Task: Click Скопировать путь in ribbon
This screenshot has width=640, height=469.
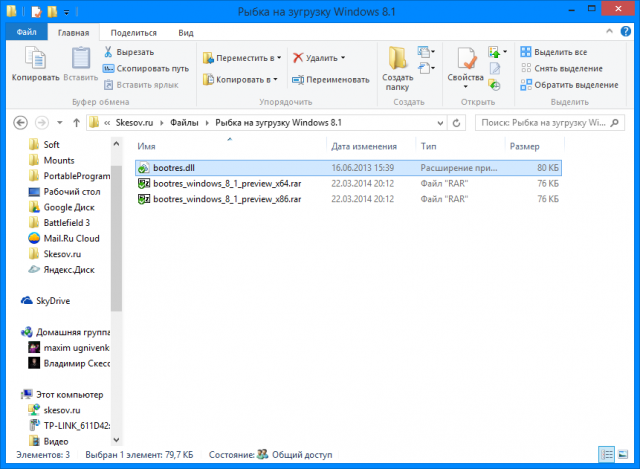Action: point(146,68)
